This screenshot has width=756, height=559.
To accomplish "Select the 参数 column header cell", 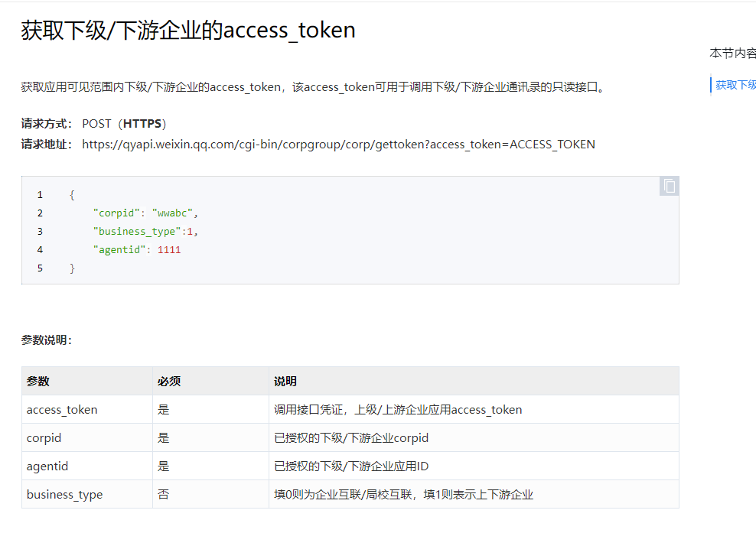I will [37, 381].
